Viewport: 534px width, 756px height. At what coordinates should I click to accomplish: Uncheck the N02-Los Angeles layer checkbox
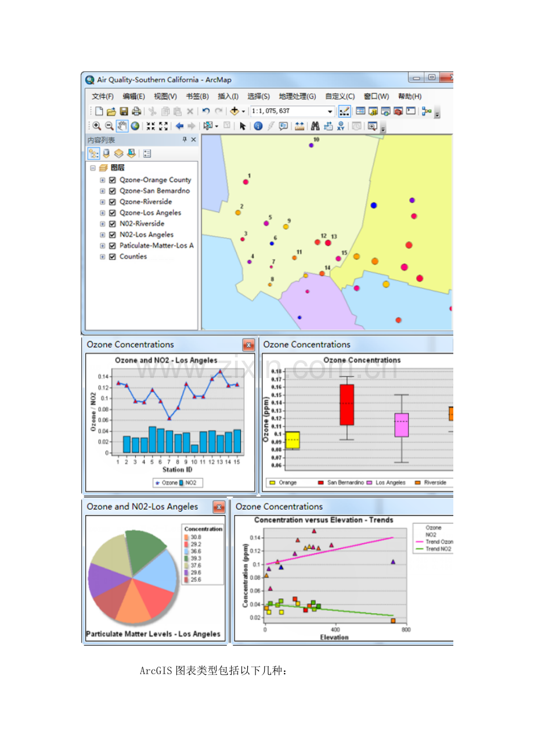click(113, 235)
